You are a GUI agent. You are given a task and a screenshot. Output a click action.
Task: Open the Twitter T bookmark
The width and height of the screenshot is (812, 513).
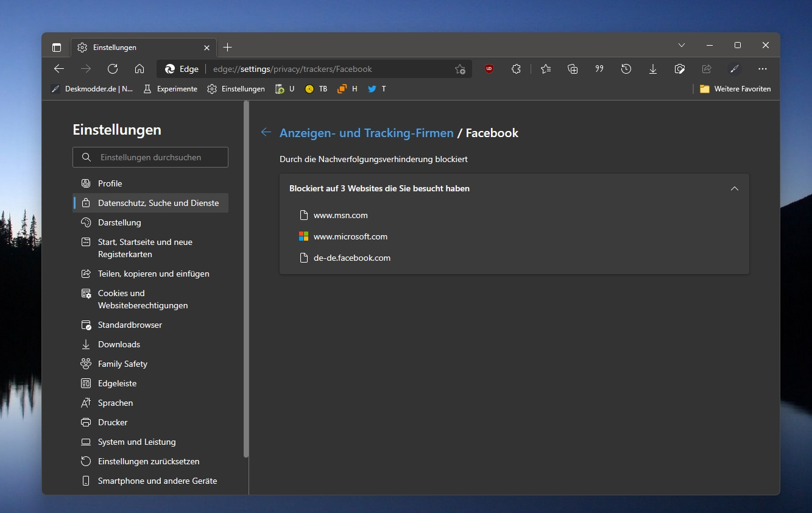pos(377,89)
